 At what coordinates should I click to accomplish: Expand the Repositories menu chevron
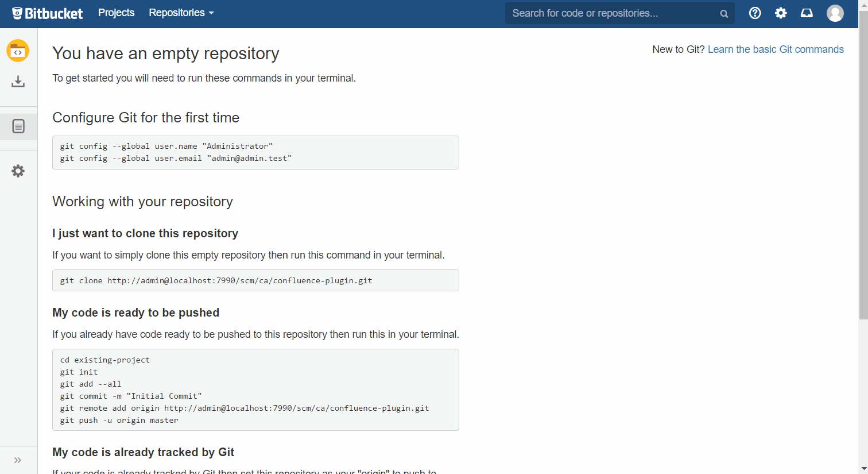211,12
